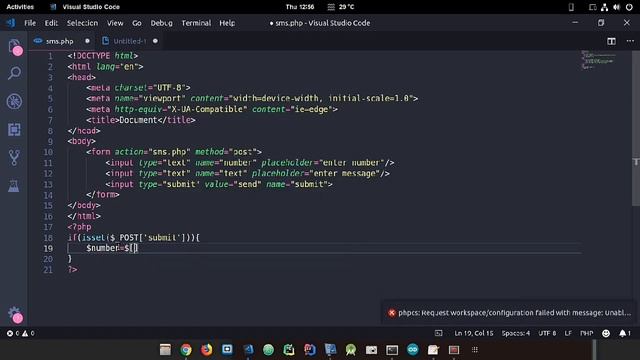
Task: Open Files app in the dock
Action: 165,350
